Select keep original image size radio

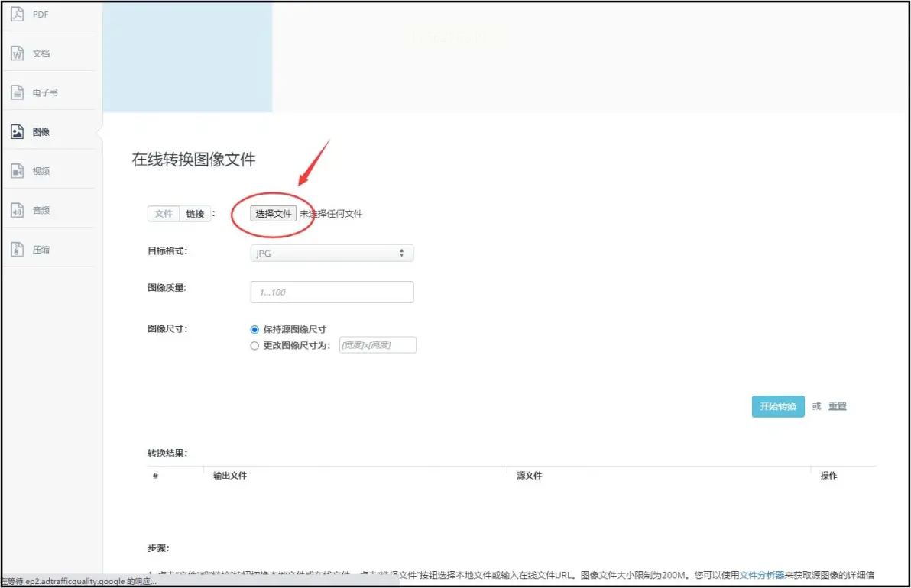click(254, 330)
